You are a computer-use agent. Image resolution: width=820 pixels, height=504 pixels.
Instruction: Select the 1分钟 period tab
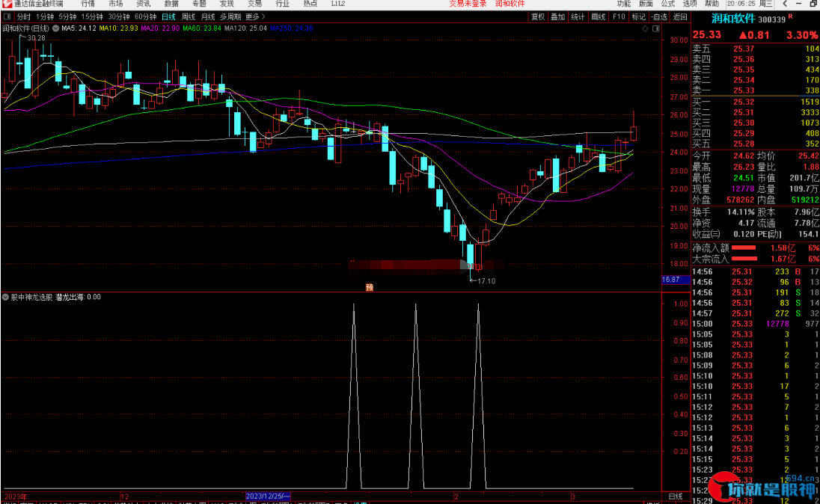pyautogui.click(x=45, y=16)
